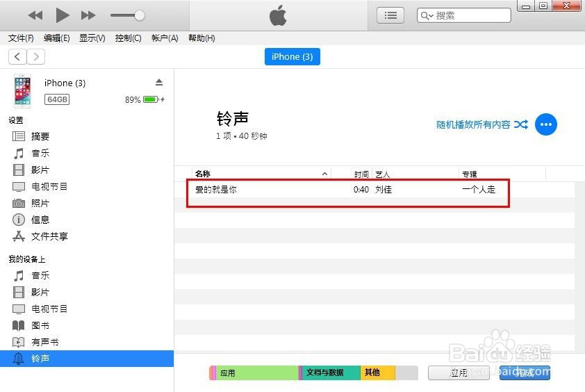Click the 文档与数据 storage segment
This screenshot has width=585, height=392.
click(x=331, y=373)
